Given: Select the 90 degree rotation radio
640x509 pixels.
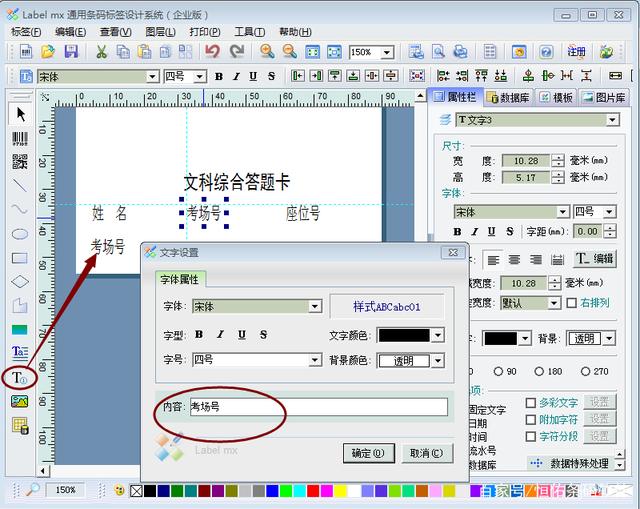Looking at the screenshot, I should (498, 371).
